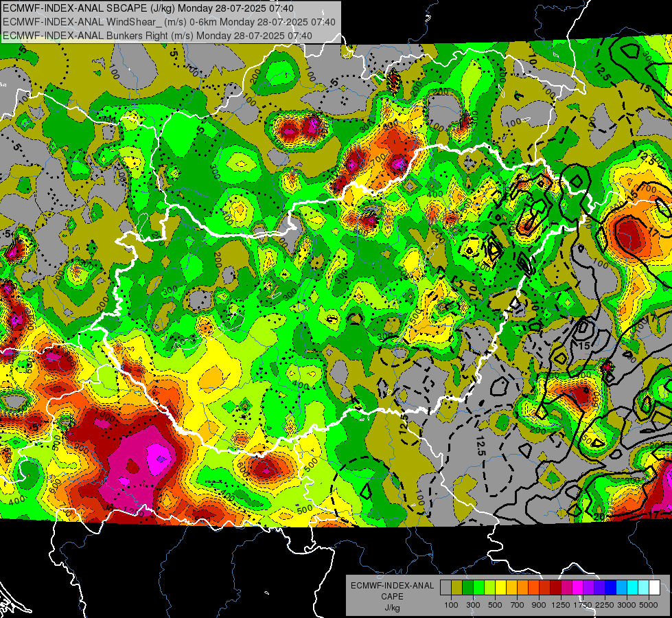Click the gray swatch in the CAPE legend
This screenshot has height=618, width=672.
(445, 587)
